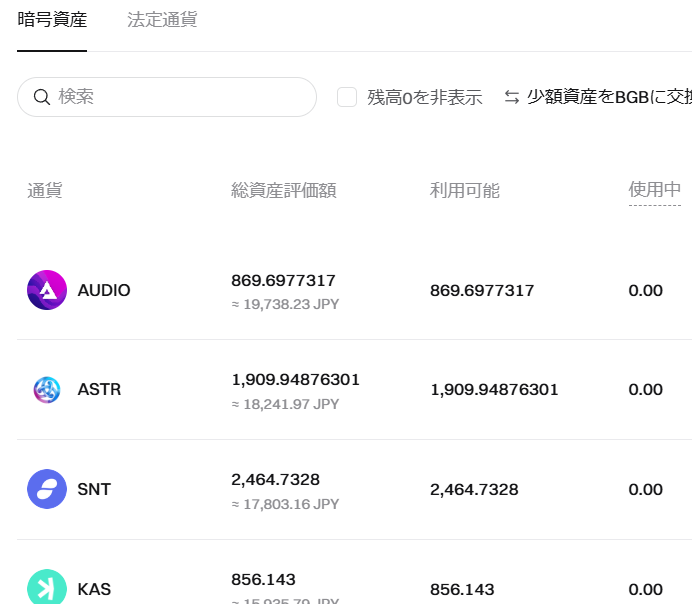692x604 pixels.
Task: Click the KAS coin icon
Action: [x=47, y=588]
